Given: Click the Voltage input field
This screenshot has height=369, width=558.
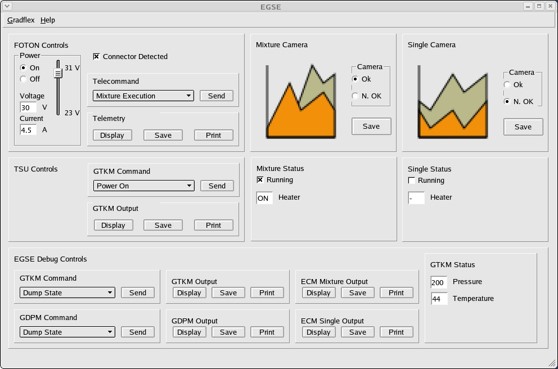Looking at the screenshot, I should (28, 107).
